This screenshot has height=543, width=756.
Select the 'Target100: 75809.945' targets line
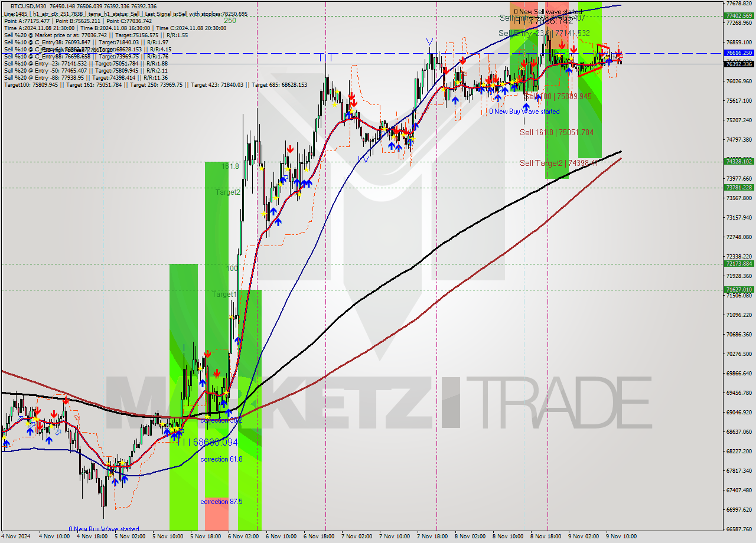point(155,84)
